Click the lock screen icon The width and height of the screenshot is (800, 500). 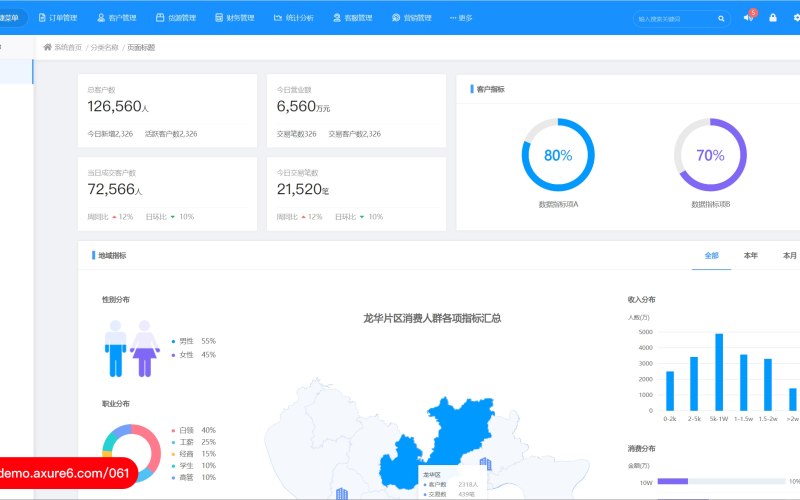pos(773,18)
